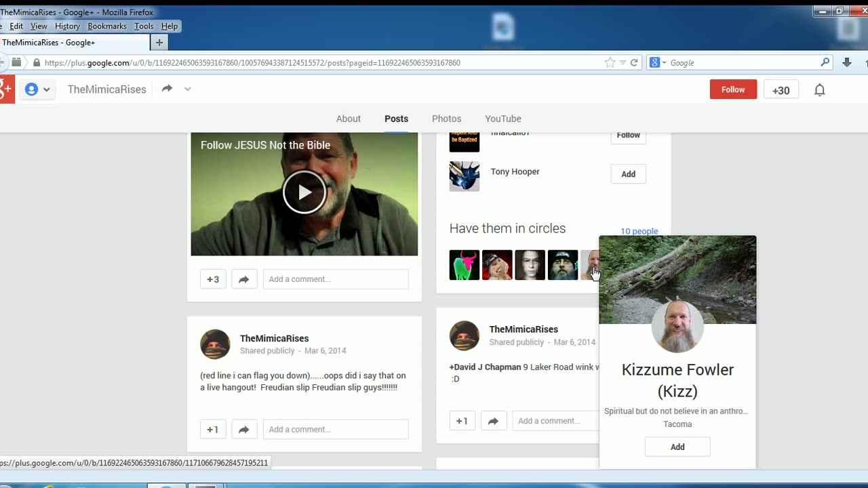Screen dimensions: 868x488
Task: Open the Firefox downloads arrow
Action: (847, 62)
